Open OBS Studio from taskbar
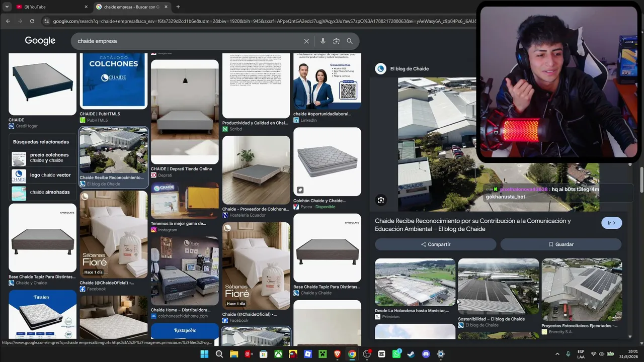This screenshot has height=362, width=644. point(367,354)
